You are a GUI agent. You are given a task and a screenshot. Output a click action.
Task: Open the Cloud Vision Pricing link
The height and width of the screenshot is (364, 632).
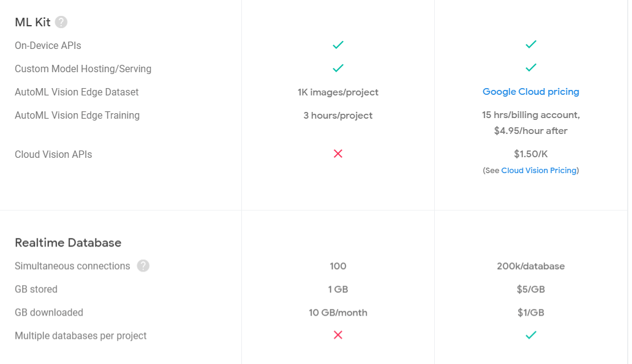point(539,170)
